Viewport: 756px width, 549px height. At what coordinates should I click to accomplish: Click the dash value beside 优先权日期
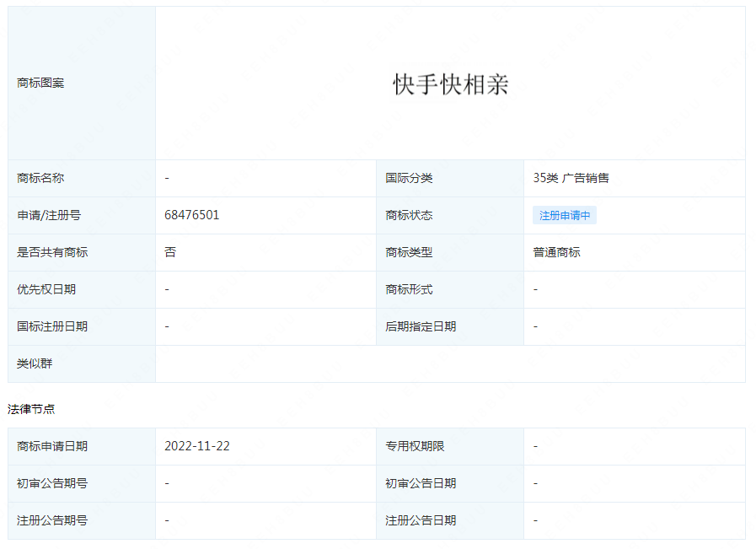167,289
